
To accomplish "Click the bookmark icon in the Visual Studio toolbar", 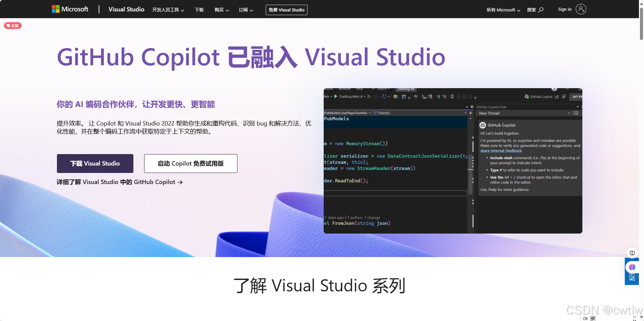I will tap(452, 97).
